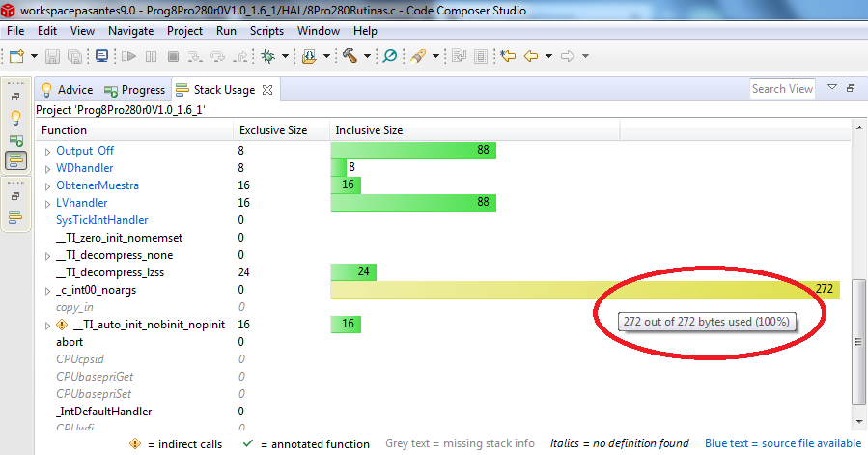Click the Skip all breakpoints icon
The image size is (868, 455).
click(x=390, y=56)
